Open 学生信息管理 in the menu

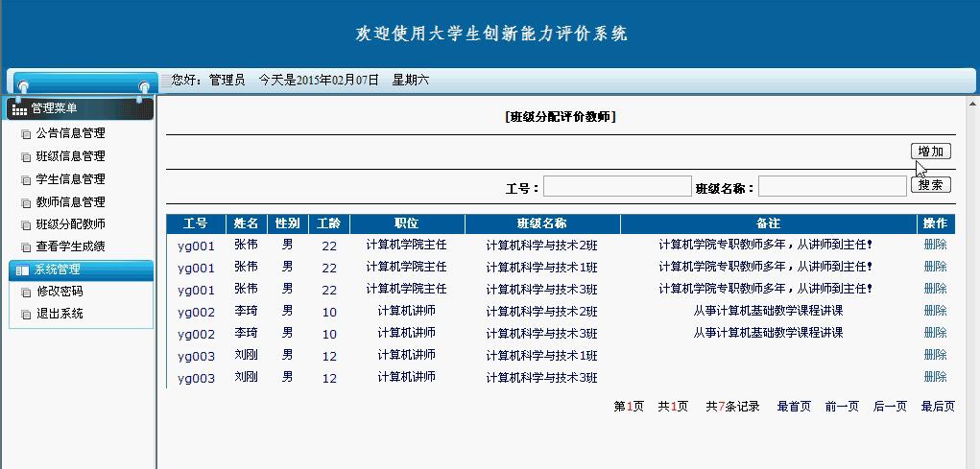pos(71,179)
